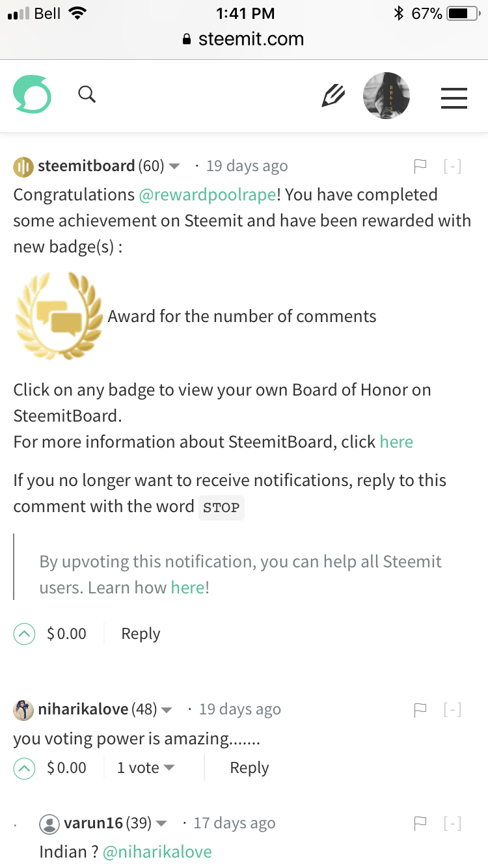Viewport: 488px width, 868px height.
Task: Collapse niharikalove's comment thread
Action: tap(452, 710)
